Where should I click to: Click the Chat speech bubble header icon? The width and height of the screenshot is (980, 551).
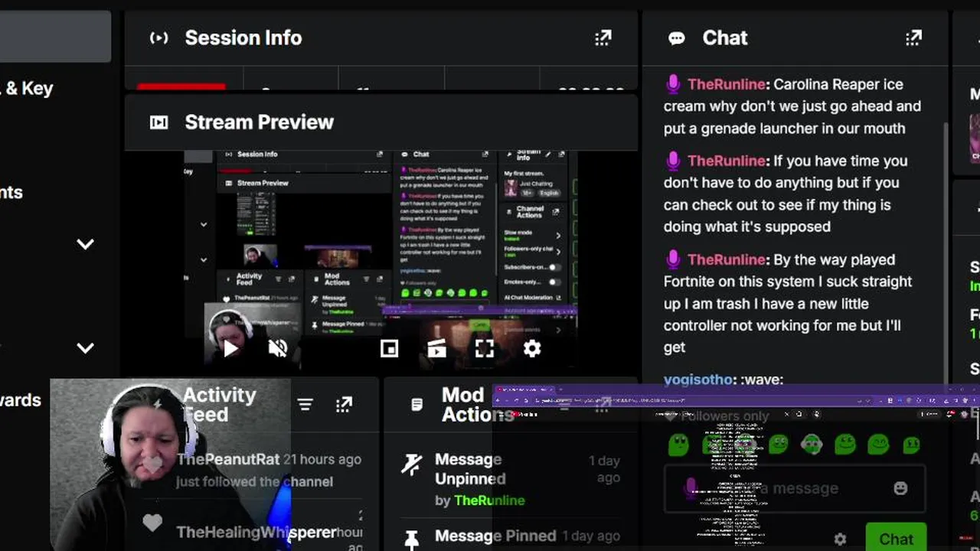point(676,38)
